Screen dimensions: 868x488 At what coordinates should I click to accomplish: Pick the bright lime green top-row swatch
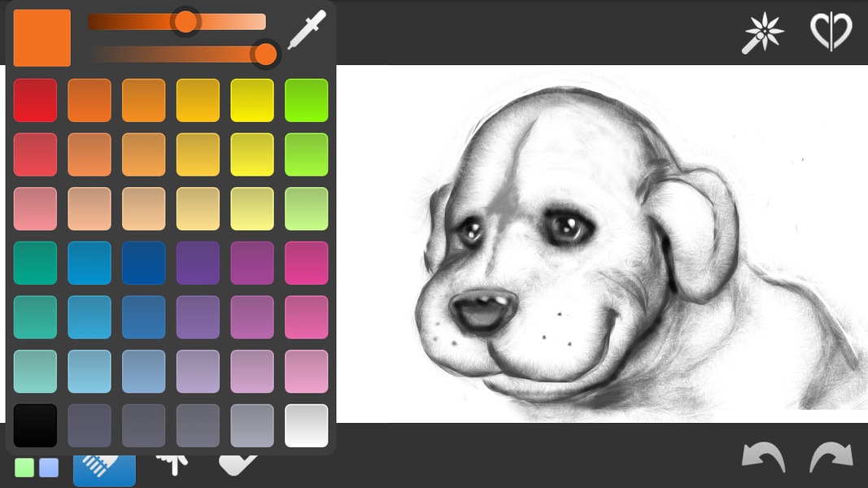(306, 100)
